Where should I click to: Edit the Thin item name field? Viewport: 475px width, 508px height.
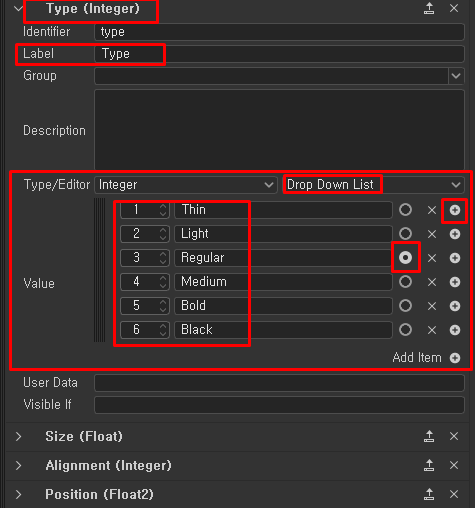(x=283, y=210)
